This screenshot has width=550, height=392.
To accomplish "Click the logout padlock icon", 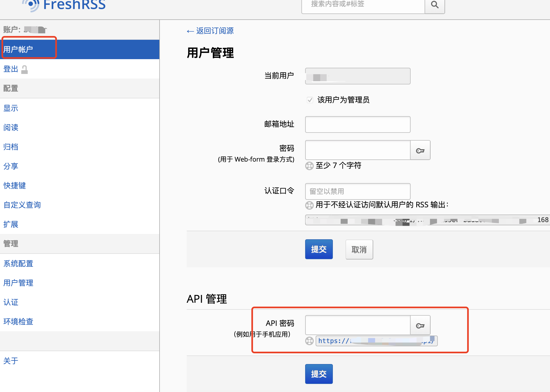I will [x=24, y=70].
